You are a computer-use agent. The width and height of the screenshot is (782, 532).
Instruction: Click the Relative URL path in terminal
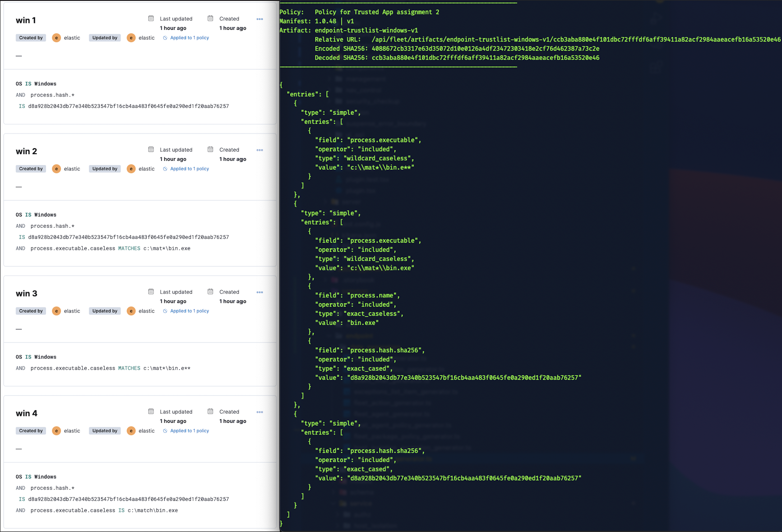(576, 40)
